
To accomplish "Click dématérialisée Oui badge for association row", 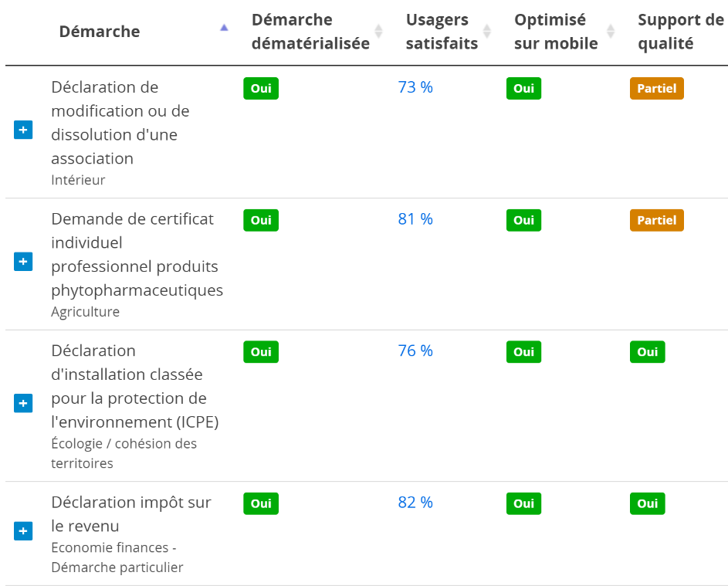I will pos(261,89).
